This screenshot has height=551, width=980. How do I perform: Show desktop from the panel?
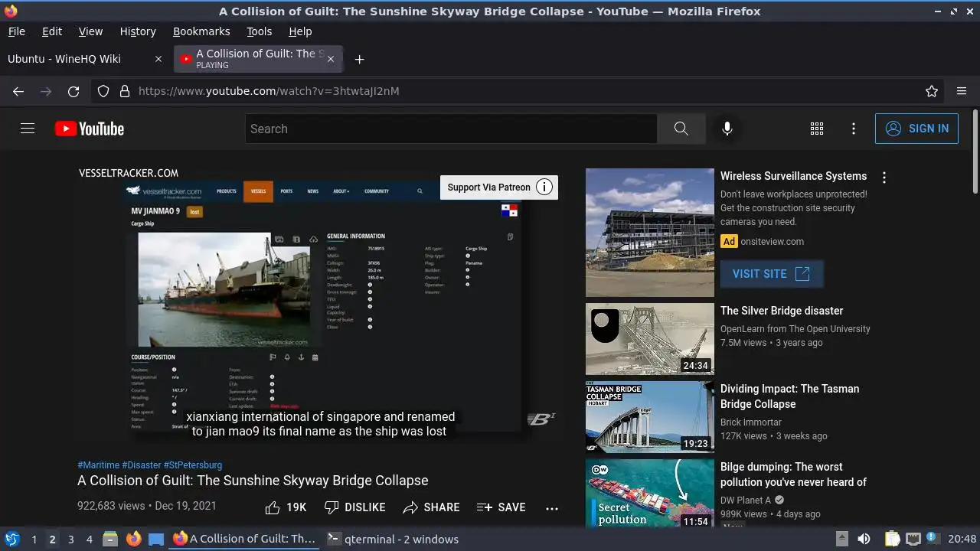[156, 539]
